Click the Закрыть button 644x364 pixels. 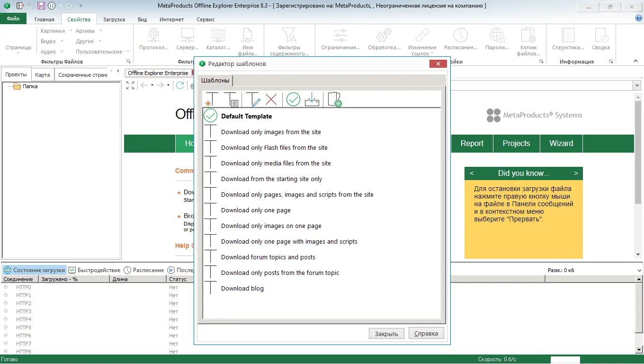pyautogui.click(x=386, y=334)
